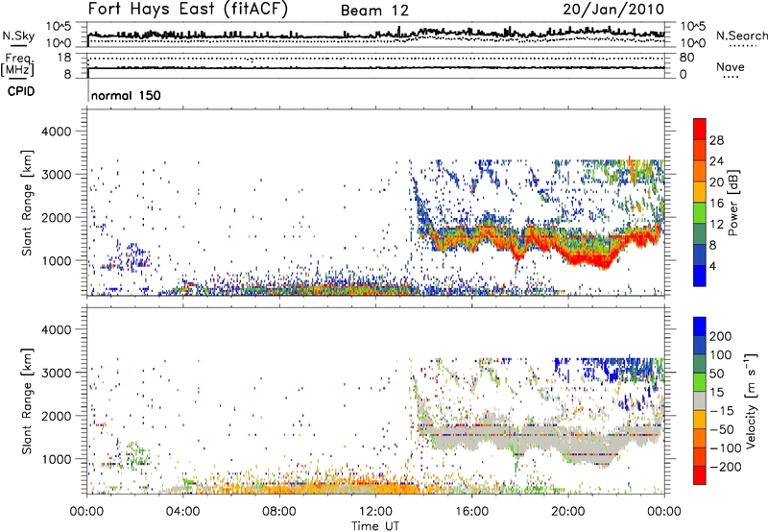
Task: Click the '12:00' time tick label
Action: 375,512
